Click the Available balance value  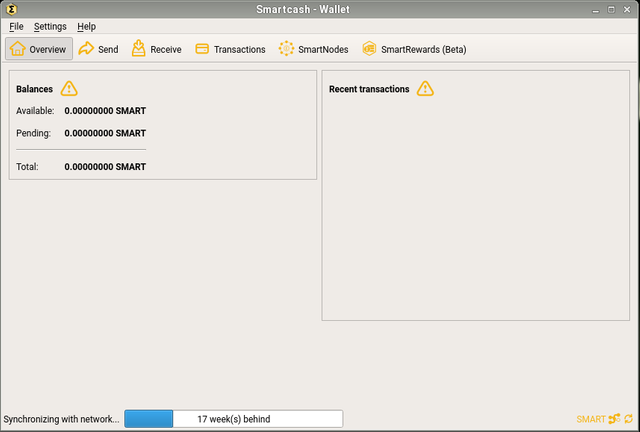pyautogui.click(x=105, y=111)
